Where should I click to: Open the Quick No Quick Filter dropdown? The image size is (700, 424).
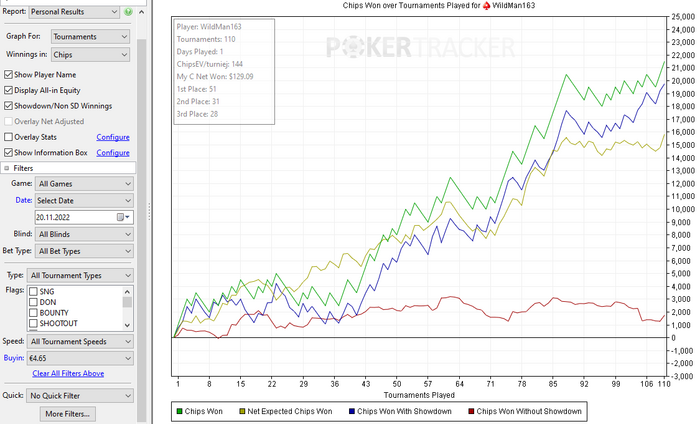80,395
